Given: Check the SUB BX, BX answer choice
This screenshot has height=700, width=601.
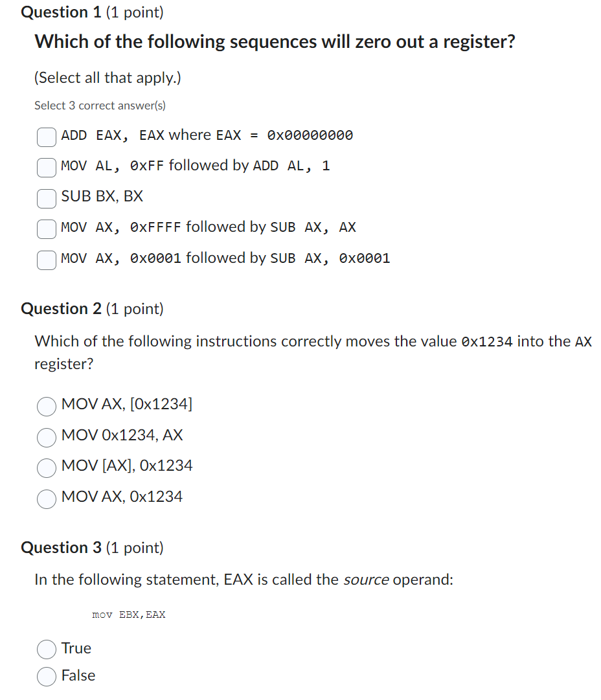Looking at the screenshot, I should pyautogui.click(x=46, y=198).
